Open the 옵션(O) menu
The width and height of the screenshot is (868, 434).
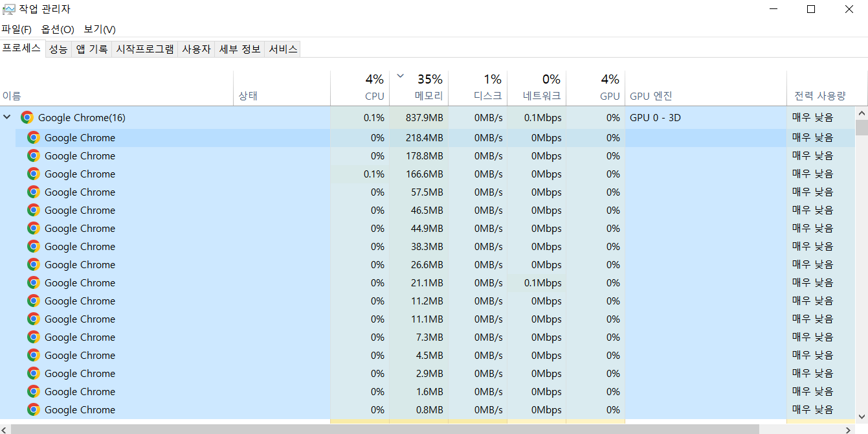(x=58, y=29)
